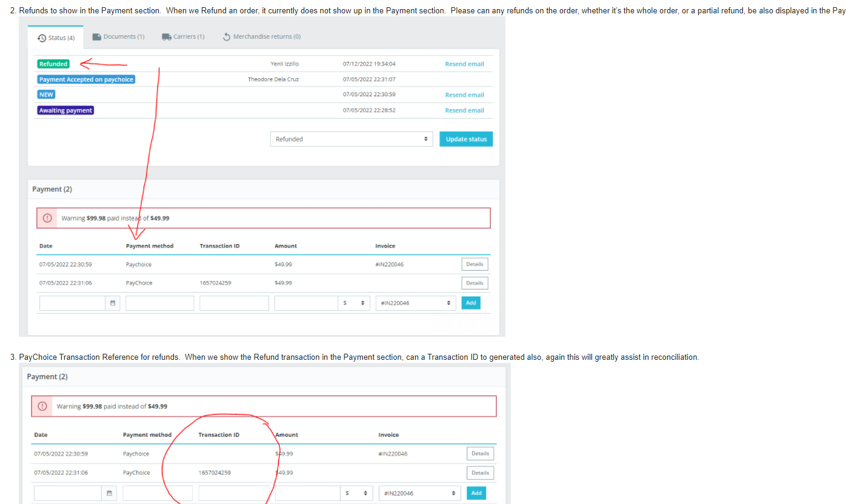Click the Carriers truck icon
The width and height of the screenshot is (846, 504).
[167, 36]
